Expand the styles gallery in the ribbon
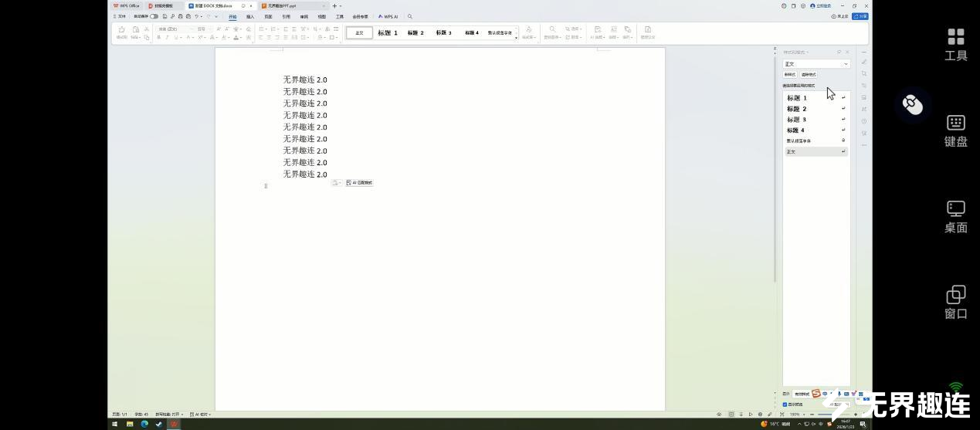Screen dimensions: 980x430 coord(517,37)
